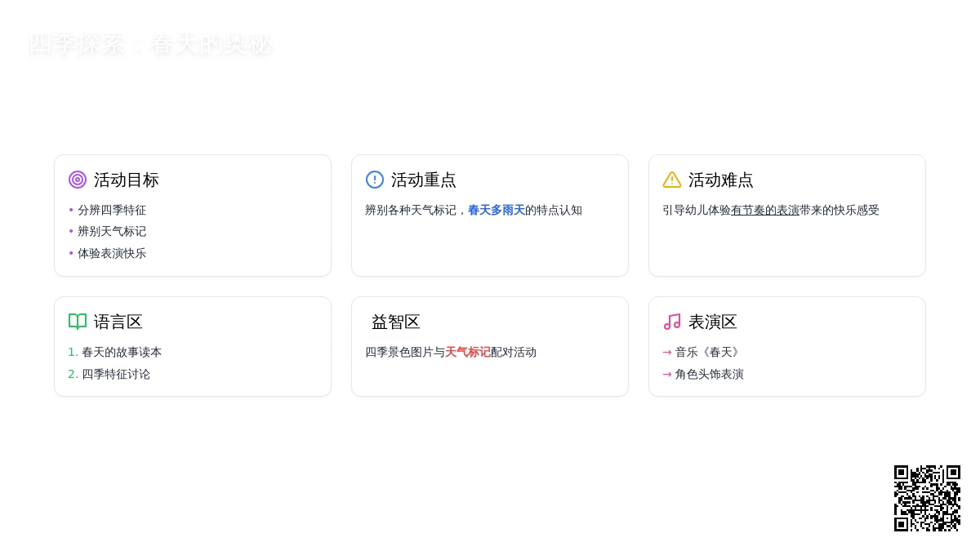980x551 pixels.
Task: Click the QR code in the bottom corner
Action: (927, 498)
